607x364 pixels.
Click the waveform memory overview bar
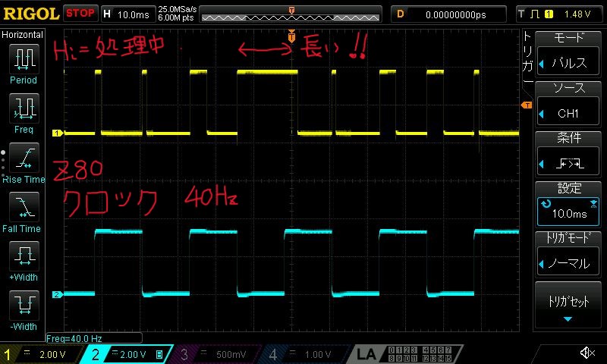[x=291, y=14]
